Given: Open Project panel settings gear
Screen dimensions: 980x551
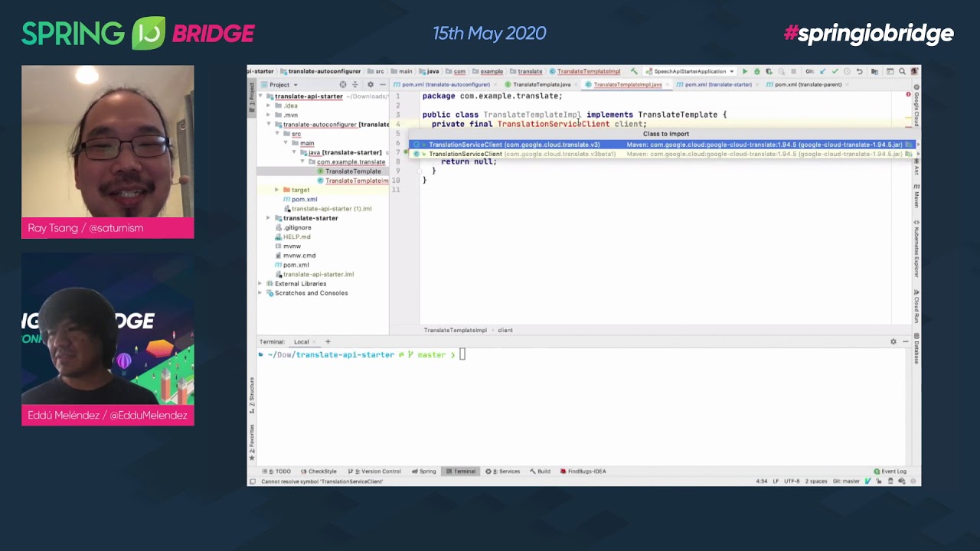Looking at the screenshot, I should (371, 84).
